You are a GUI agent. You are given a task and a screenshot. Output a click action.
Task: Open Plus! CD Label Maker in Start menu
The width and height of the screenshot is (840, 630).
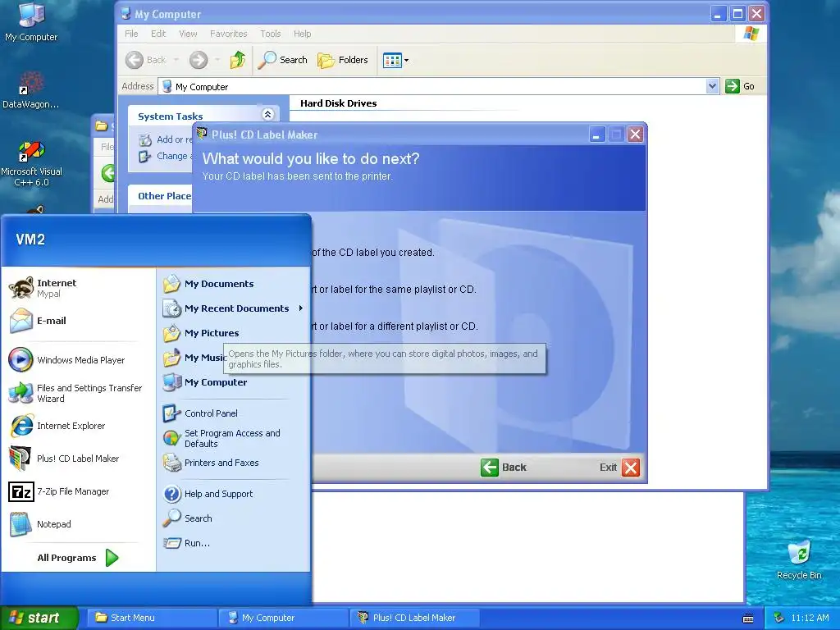78,459
